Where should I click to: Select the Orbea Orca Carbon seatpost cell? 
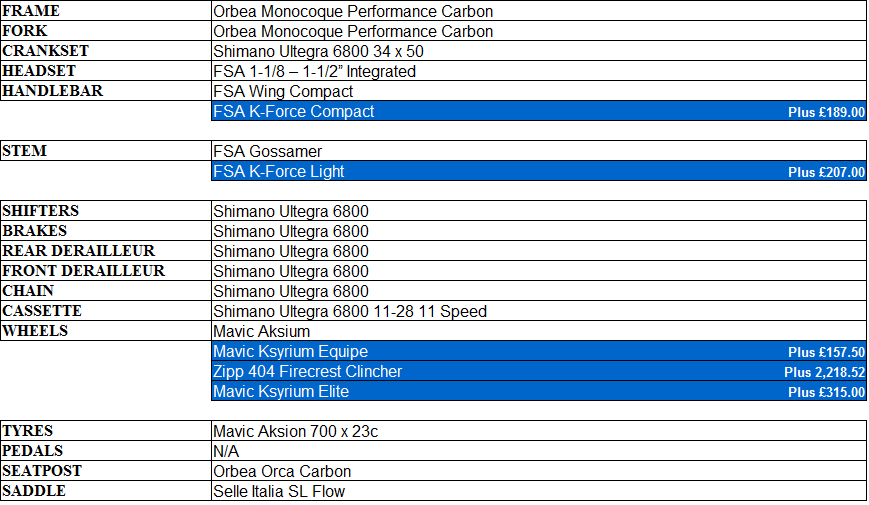(x=282, y=472)
